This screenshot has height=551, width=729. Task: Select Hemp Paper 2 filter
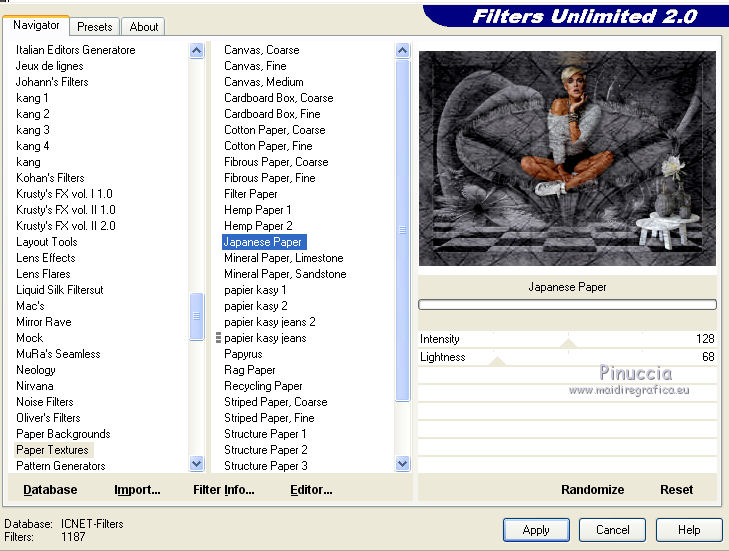coord(258,226)
